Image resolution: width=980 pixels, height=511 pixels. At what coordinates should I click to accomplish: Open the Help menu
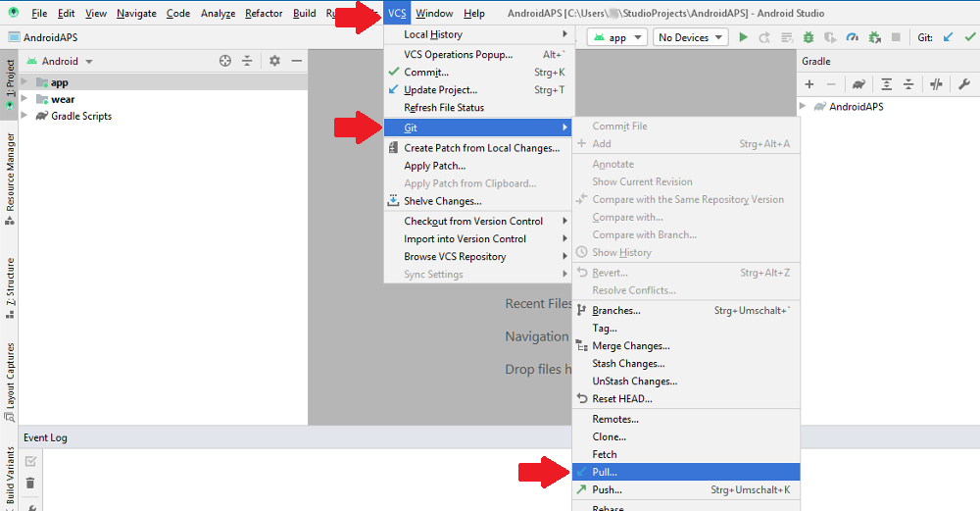pyautogui.click(x=473, y=13)
